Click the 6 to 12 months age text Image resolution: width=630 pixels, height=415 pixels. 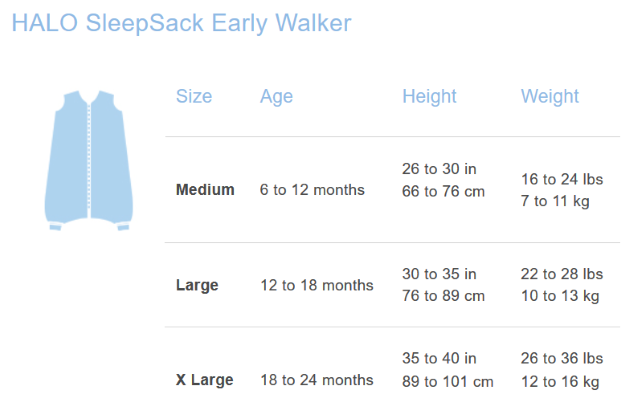[312, 190]
